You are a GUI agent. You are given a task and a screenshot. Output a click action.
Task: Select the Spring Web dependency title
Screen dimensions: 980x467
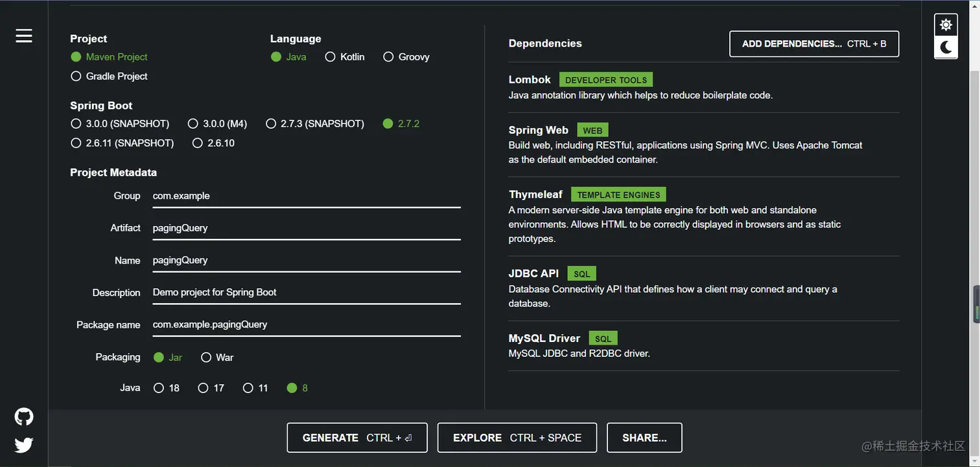click(538, 130)
